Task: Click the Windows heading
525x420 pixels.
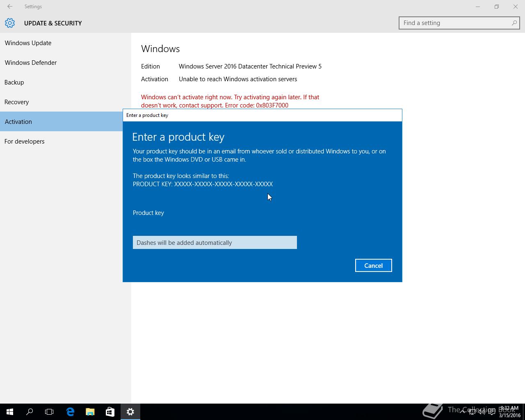Action: click(x=160, y=48)
